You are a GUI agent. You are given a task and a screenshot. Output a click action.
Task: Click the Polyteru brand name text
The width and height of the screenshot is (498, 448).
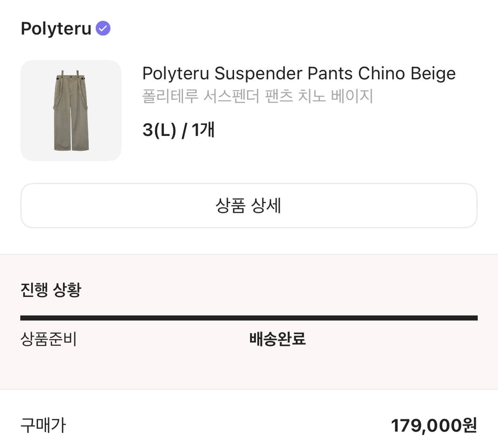pos(55,28)
